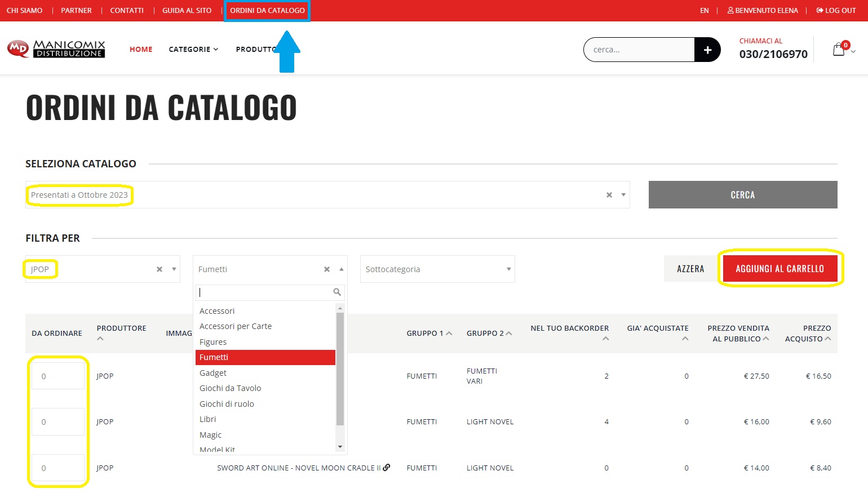Image resolution: width=868 pixels, height=493 pixels.
Task: Expand the Categorie navigation menu
Action: coord(193,50)
